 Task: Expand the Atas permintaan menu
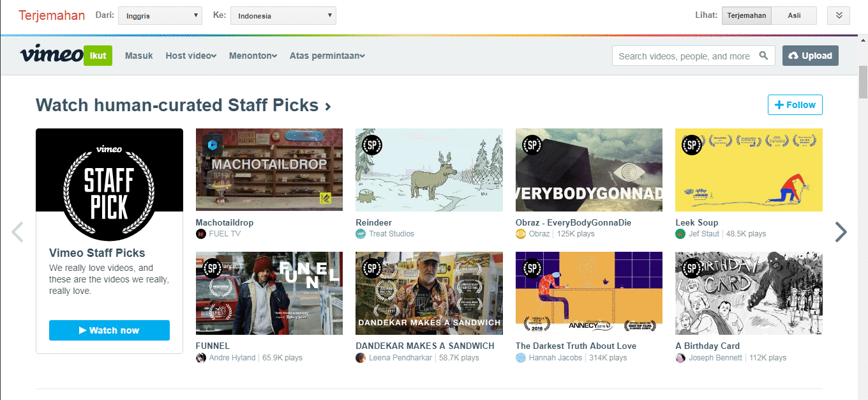327,56
